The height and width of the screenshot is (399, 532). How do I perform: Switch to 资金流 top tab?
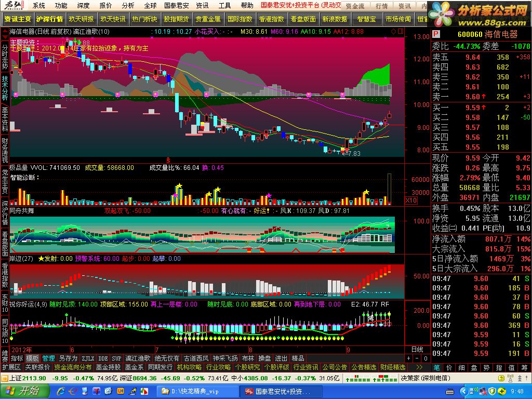pyautogui.click(x=355, y=6)
